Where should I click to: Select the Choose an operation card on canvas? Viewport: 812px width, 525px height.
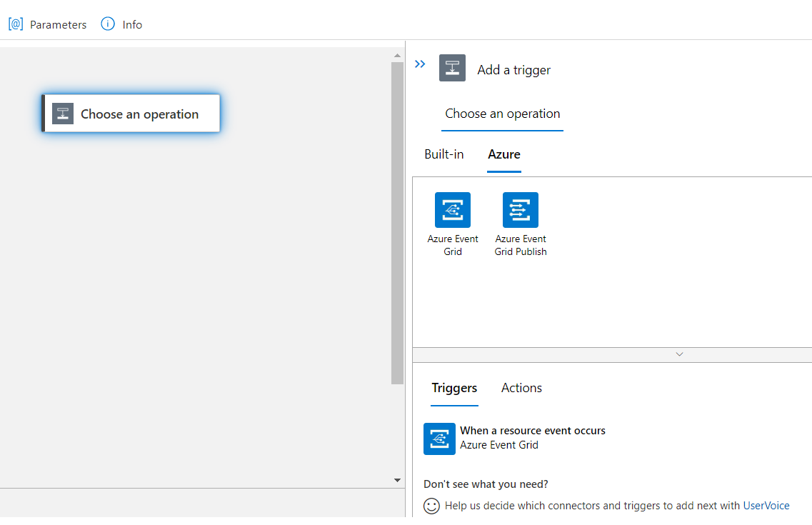pos(131,114)
